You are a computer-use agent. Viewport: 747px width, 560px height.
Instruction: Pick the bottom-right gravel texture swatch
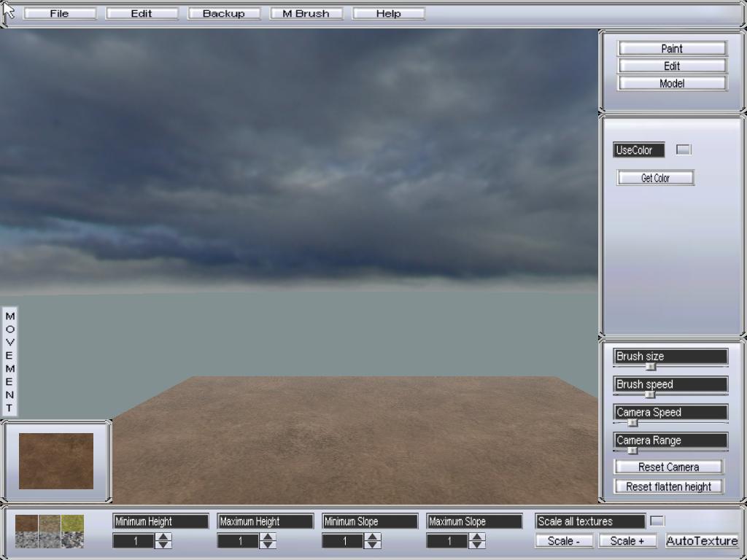[72, 540]
